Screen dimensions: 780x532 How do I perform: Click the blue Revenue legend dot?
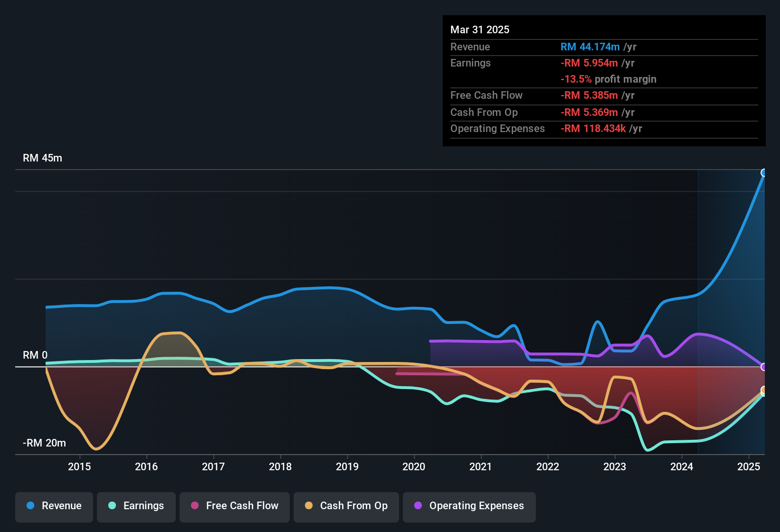click(x=30, y=505)
